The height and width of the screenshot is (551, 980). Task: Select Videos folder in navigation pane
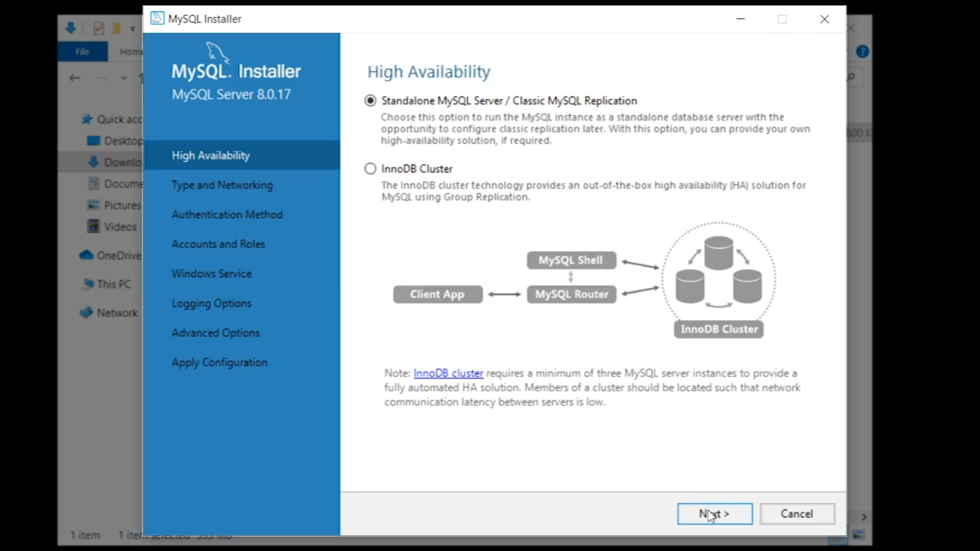tap(120, 227)
